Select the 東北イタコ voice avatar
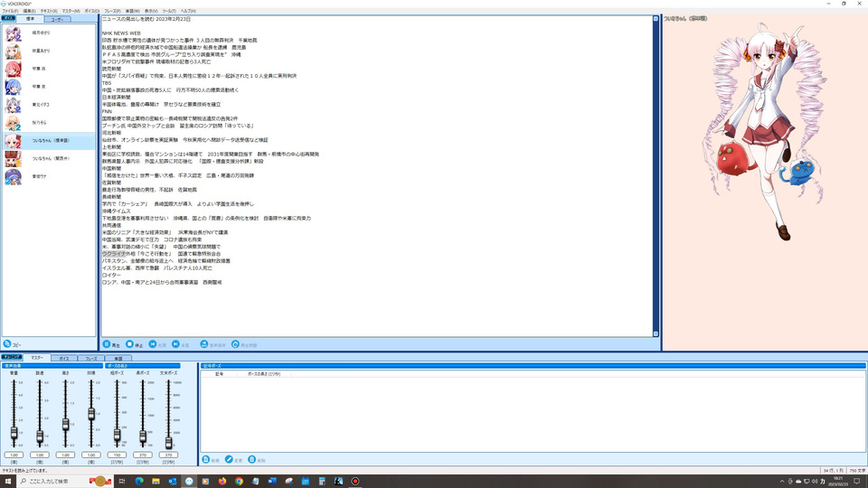 (14, 105)
